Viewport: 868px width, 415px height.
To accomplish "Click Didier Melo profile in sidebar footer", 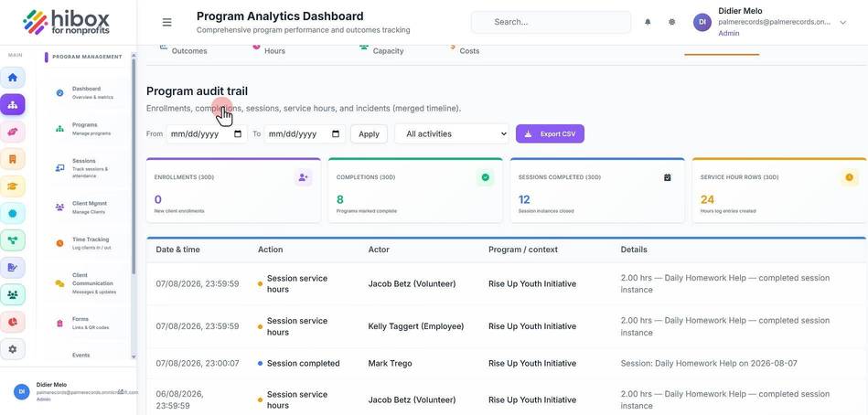I will 68,391.
